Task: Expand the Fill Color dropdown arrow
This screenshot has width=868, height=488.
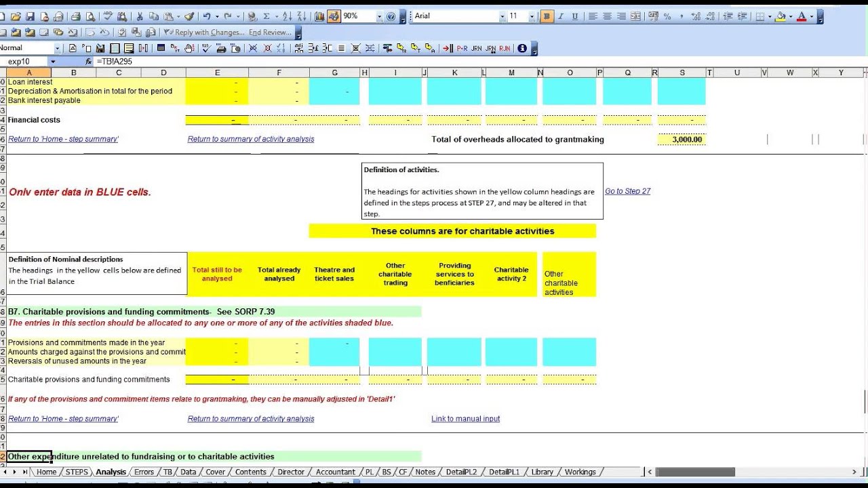Action: (791, 16)
